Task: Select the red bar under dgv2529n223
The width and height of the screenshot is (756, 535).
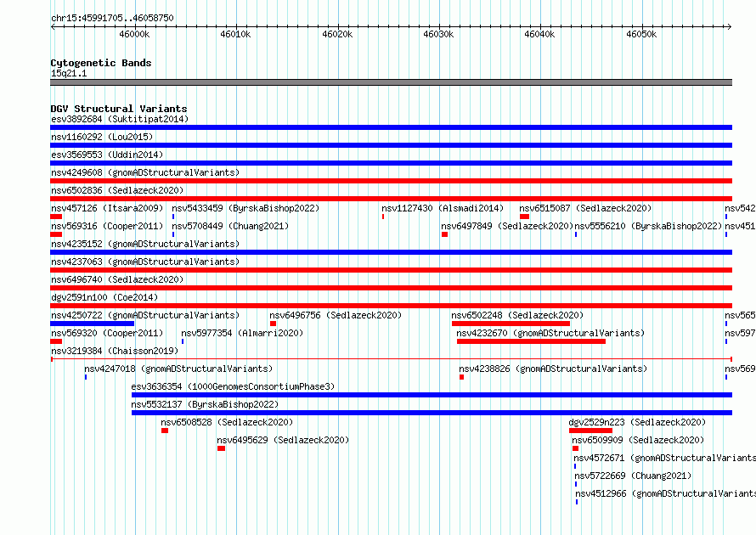Action: pos(590,431)
